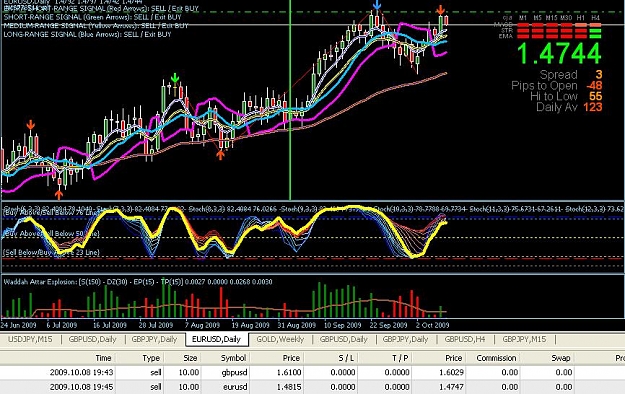Click the orange up arrow above 6 Jul 2009
Viewport: 625px width, 394px height.
coord(59,194)
